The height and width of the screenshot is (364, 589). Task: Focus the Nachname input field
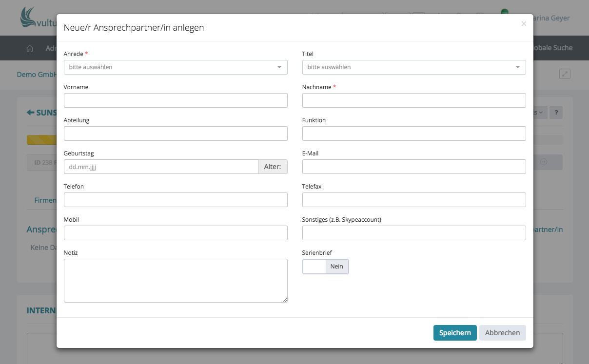coord(414,100)
